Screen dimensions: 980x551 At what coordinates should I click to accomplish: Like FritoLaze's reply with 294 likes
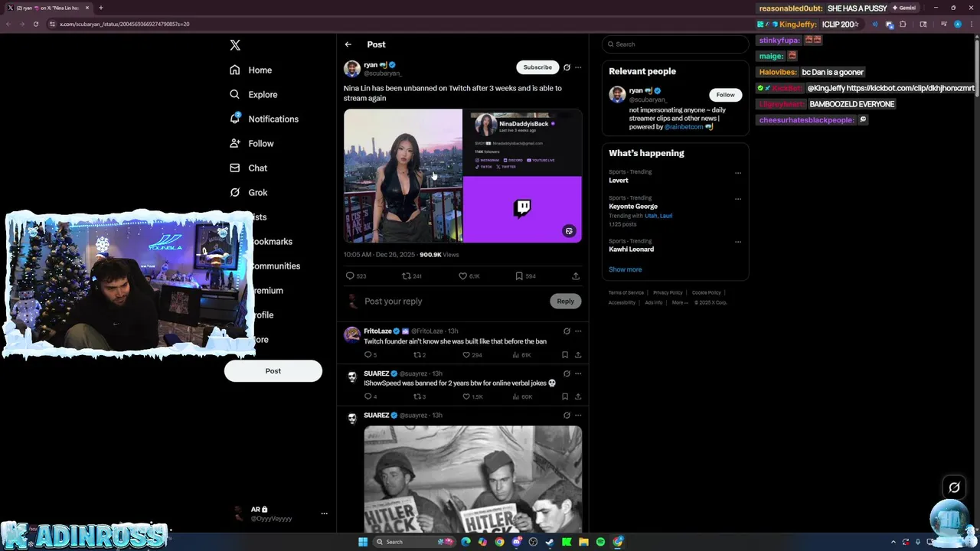(x=466, y=355)
